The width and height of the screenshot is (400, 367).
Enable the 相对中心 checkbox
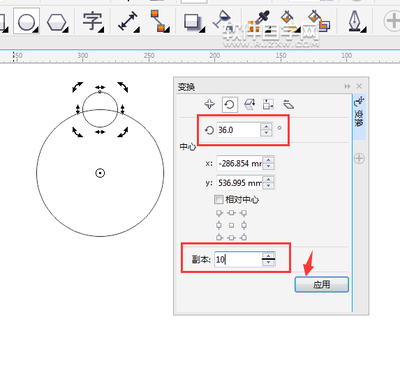(218, 200)
